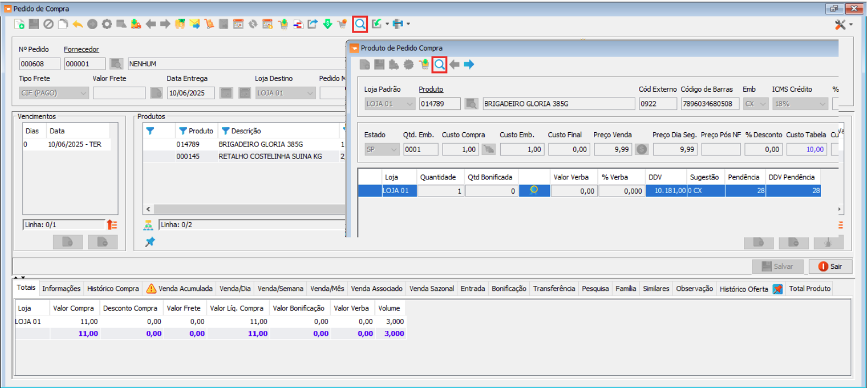Click the red sort icon beside Linha: 0/1
Screen dimensions: 868x389
tap(112, 224)
